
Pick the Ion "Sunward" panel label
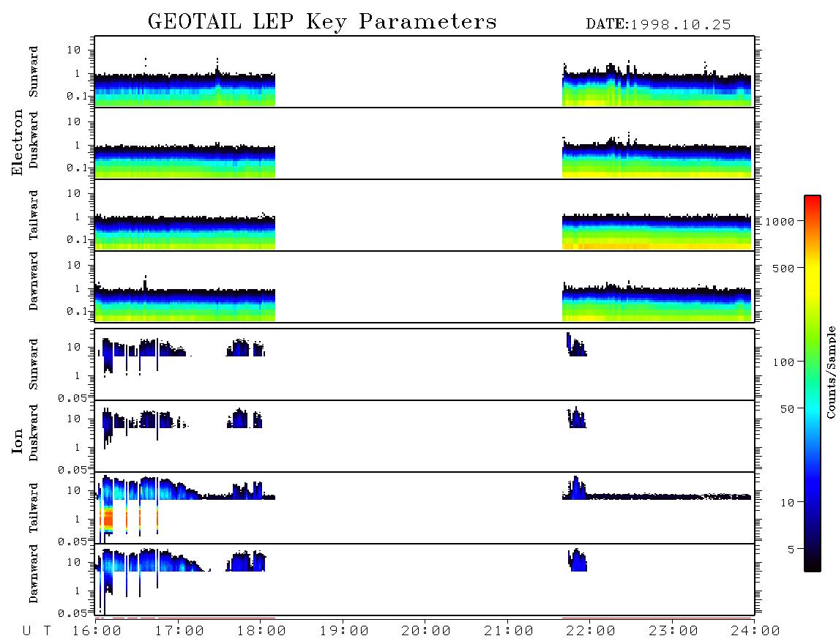click(34, 364)
